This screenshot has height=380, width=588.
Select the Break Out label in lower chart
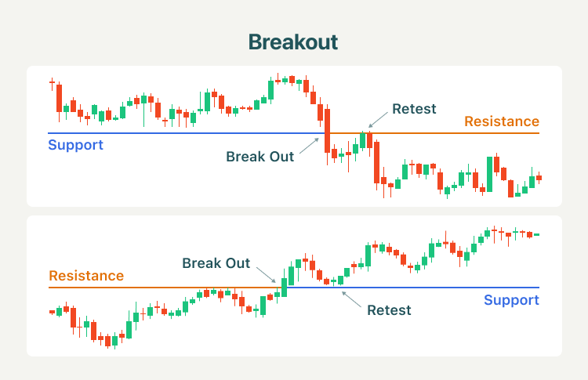tap(216, 263)
